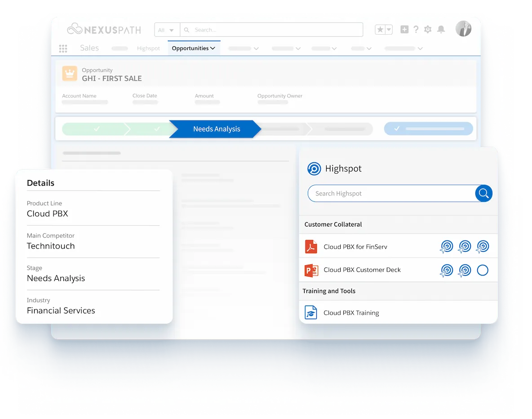Toggle empty circle on Customer Deck row

click(483, 270)
